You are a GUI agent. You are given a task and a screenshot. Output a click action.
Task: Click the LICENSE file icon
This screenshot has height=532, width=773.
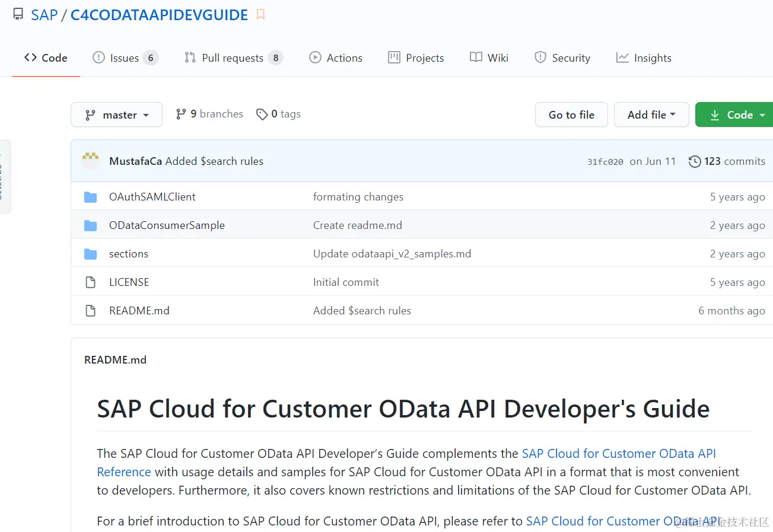90,282
